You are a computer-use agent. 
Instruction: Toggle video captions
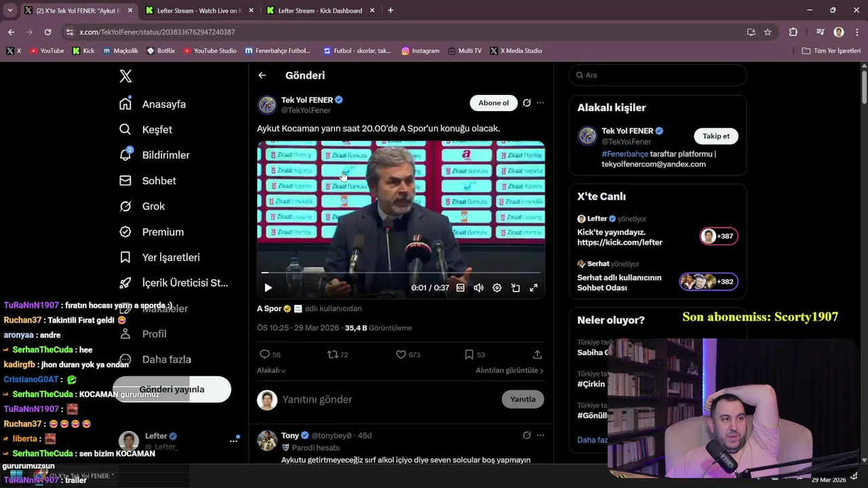point(460,288)
